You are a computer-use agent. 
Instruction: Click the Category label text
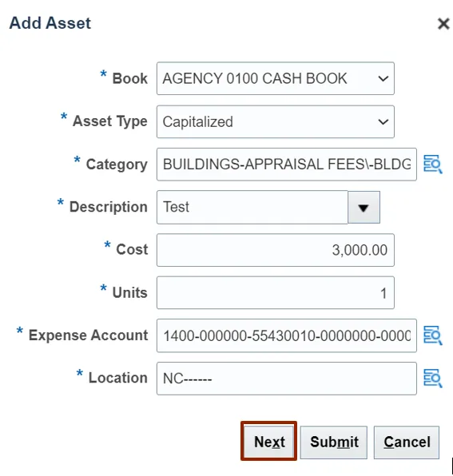tap(117, 165)
